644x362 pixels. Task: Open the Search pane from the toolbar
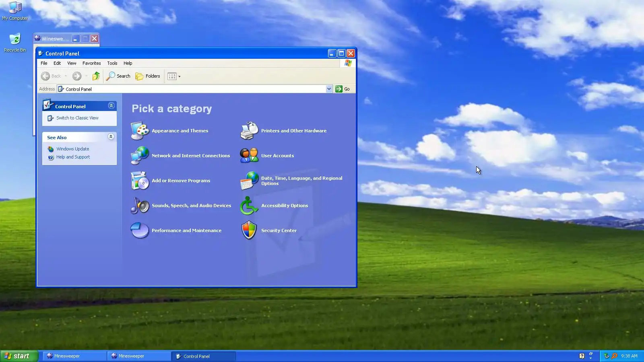click(x=118, y=76)
